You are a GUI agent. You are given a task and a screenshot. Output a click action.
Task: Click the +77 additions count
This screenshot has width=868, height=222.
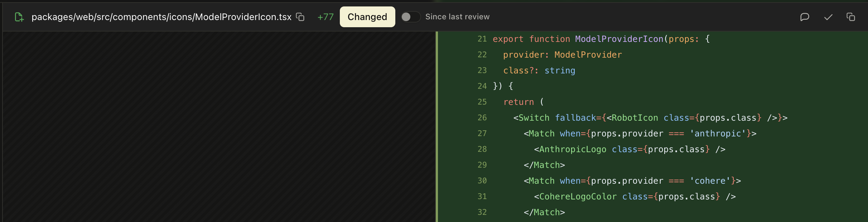point(325,17)
